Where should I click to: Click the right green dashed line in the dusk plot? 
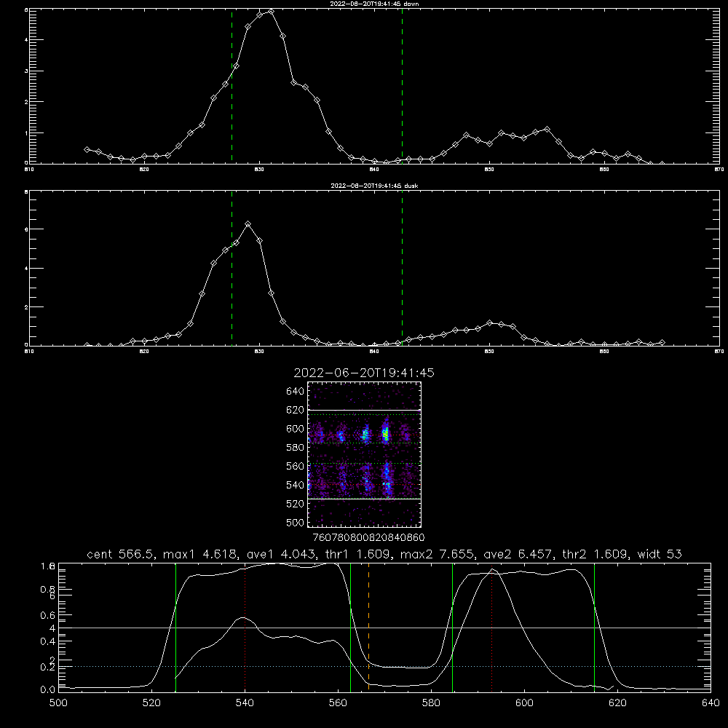(x=402, y=268)
